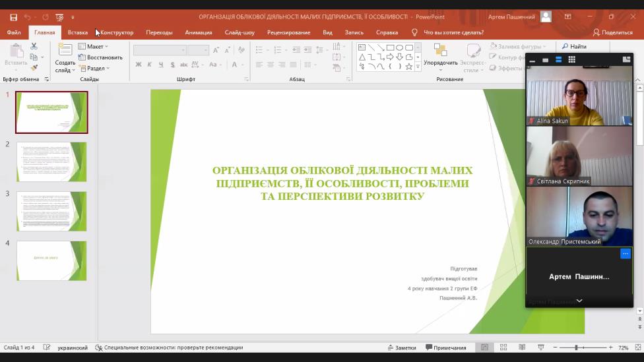Choose the five-point star shape
This screenshot has width=644, height=362.
point(409,67)
